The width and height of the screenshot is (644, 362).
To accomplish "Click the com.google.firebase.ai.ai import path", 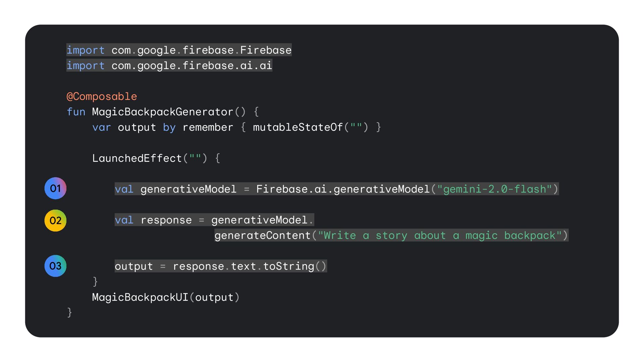I will coord(192,66).
